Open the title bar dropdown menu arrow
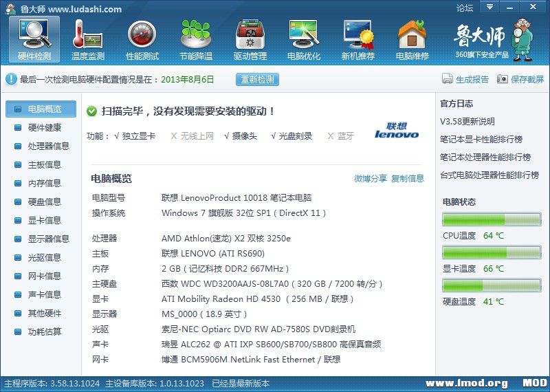 click(x=488, y=8)
